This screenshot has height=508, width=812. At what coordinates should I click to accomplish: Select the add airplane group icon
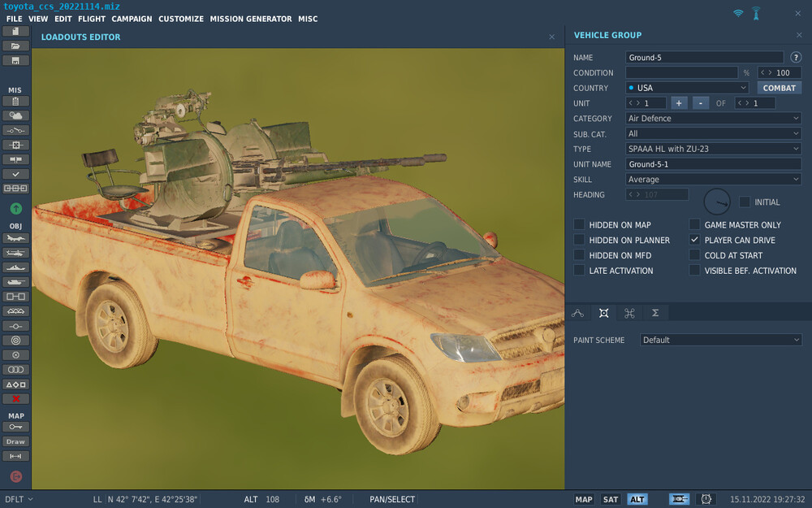[15, 238]
